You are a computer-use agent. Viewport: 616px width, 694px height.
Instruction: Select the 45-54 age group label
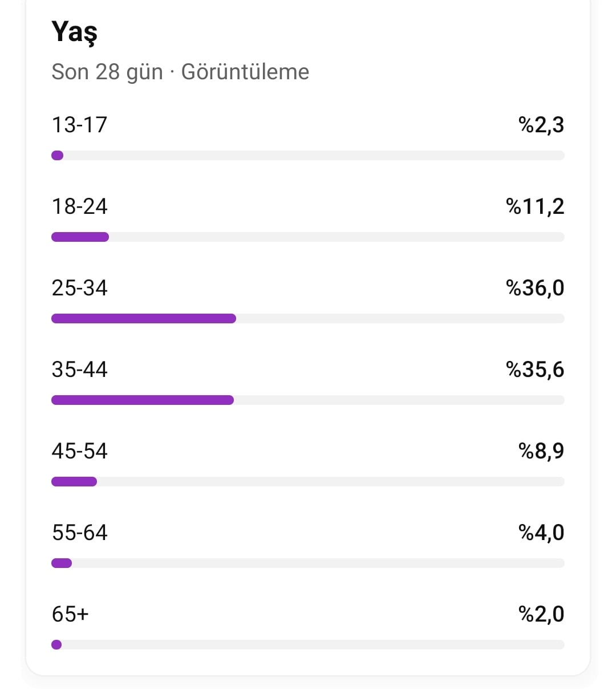tap(79, 451)
